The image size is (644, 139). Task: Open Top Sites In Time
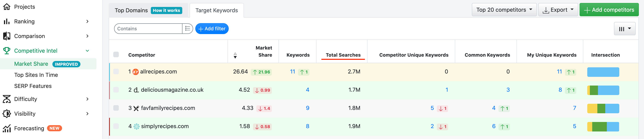pyautogui.click(x=36, y=75)
